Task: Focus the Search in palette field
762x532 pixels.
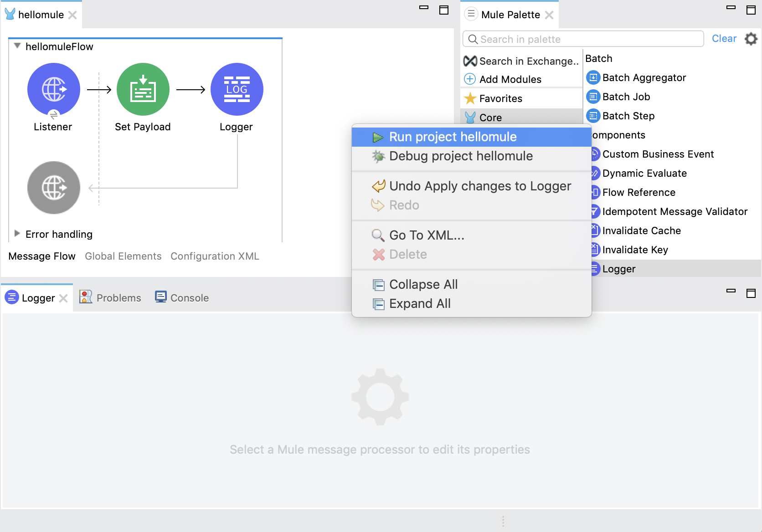Action: 583,39
